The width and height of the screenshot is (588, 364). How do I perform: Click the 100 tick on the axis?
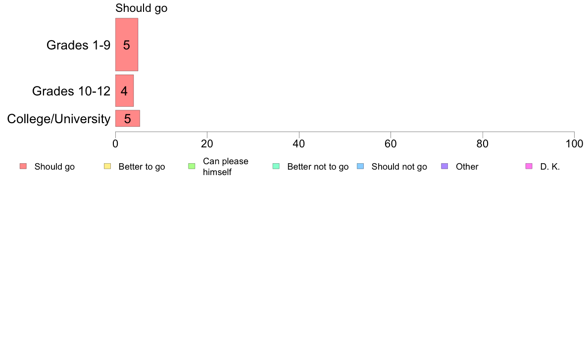[x=575, y=144]
